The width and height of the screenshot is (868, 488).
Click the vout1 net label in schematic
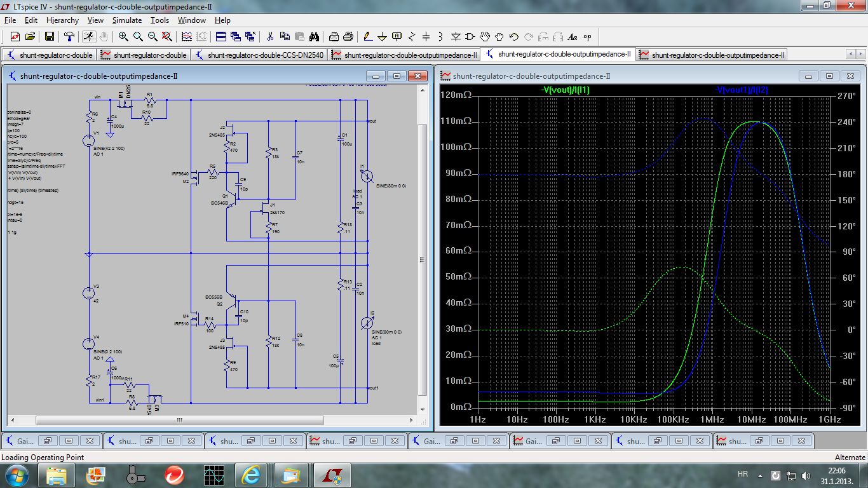[x=373, y=388]
